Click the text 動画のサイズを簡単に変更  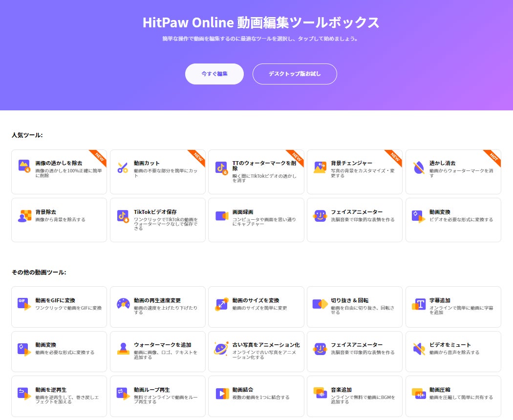click(259, 308)
